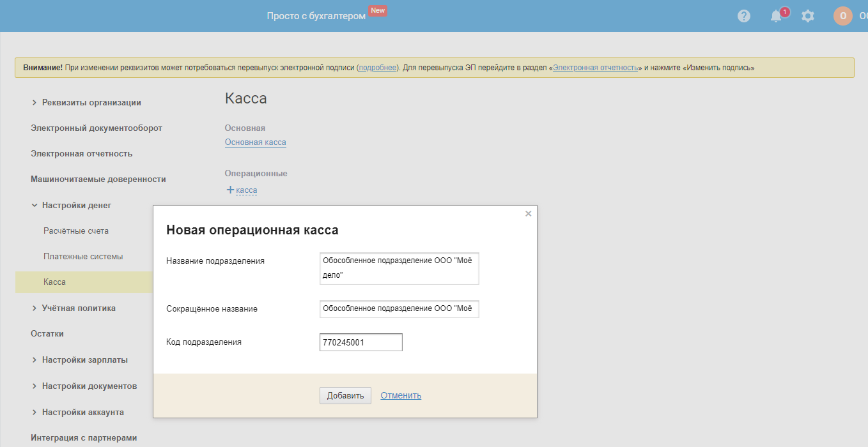The image size is (868, 447).
Task: Focus the Сокращённое название field
Action: (x=399, y=309)
